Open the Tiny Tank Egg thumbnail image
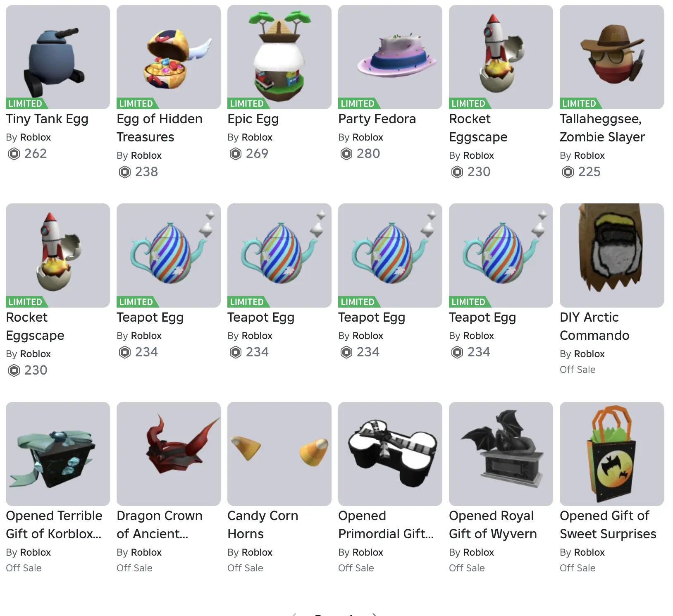Screen dimensions: 673x616 click(x=58, y=57)
